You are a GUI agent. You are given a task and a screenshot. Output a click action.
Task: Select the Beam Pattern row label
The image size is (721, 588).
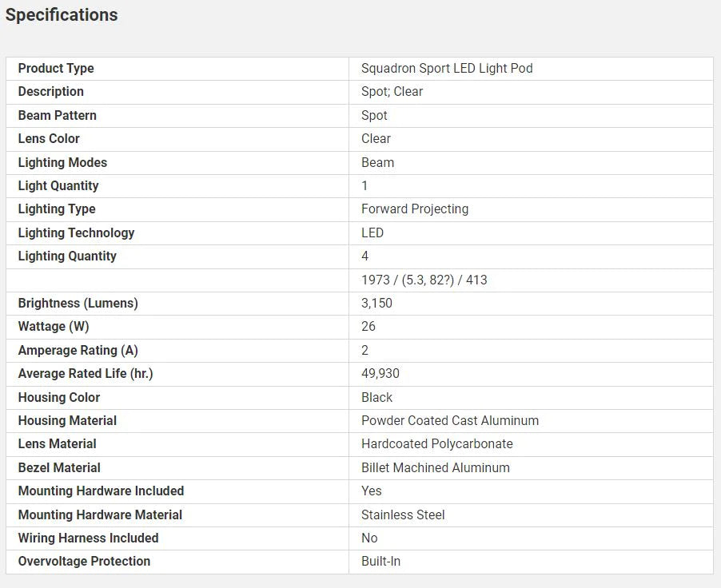pyautogui.click(x=57, y=115)
